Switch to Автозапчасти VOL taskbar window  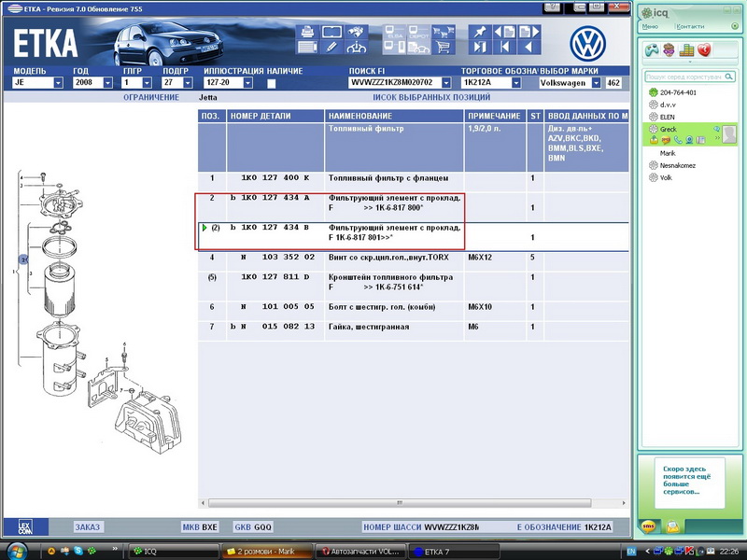360,552
